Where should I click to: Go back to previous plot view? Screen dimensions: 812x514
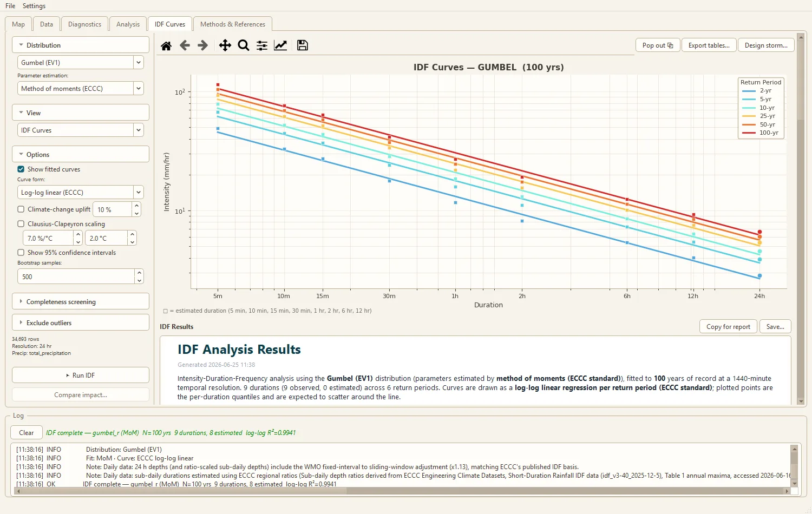click(185, 45)
